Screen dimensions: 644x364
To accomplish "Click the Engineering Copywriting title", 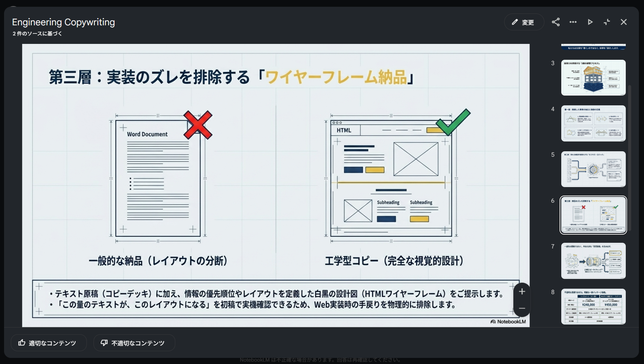I will (63, 22).
